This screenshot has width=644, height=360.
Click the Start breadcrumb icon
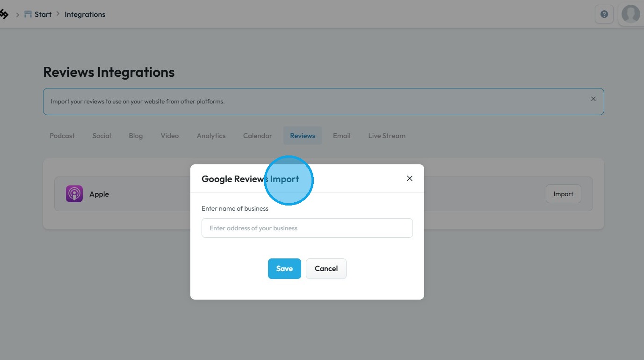coord(28,15)
